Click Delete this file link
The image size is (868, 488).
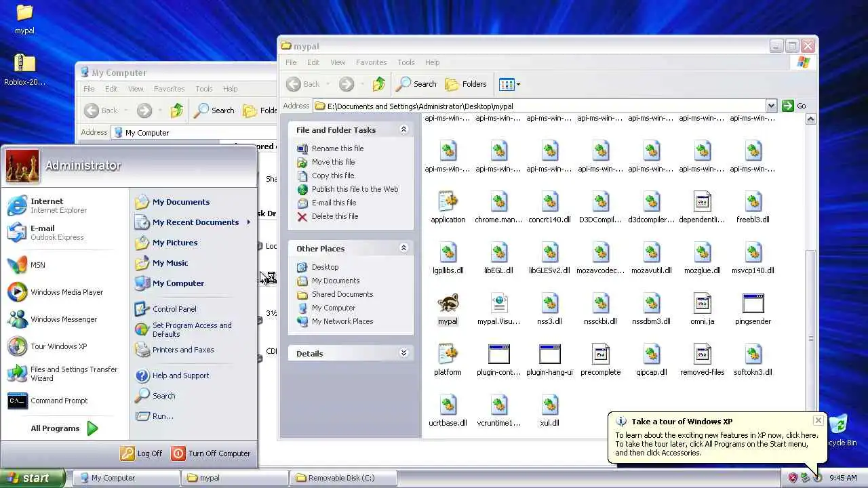click(335, 216)
